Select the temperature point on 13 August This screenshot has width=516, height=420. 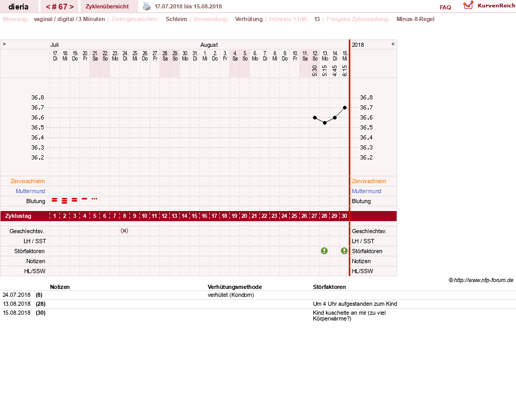pos(325,123)
